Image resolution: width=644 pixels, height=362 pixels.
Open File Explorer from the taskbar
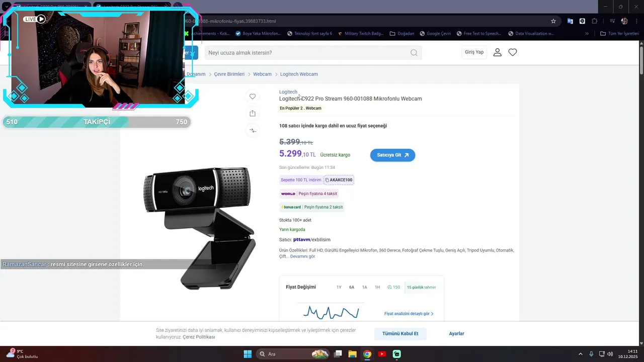tap(352, 354)
